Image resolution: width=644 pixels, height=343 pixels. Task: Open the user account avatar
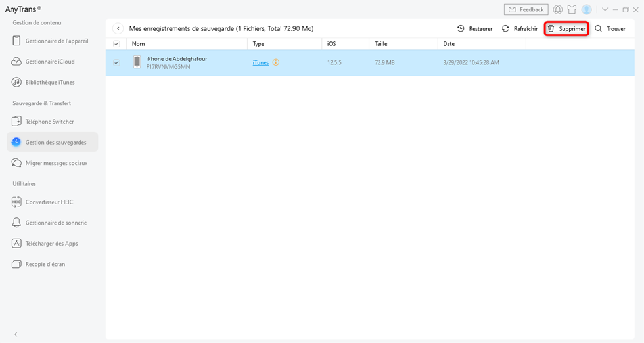tap(586, 9)
